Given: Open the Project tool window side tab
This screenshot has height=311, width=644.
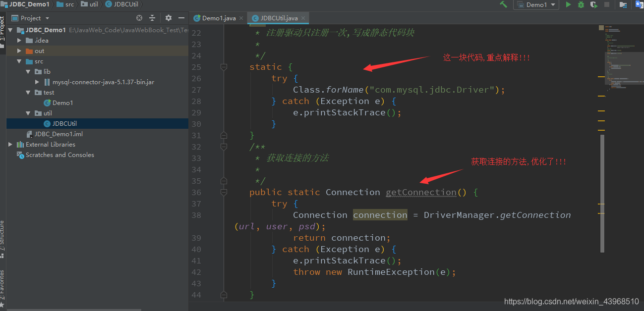Looking at the screenshot, I should pyautogui.click(x=2, y=32).
